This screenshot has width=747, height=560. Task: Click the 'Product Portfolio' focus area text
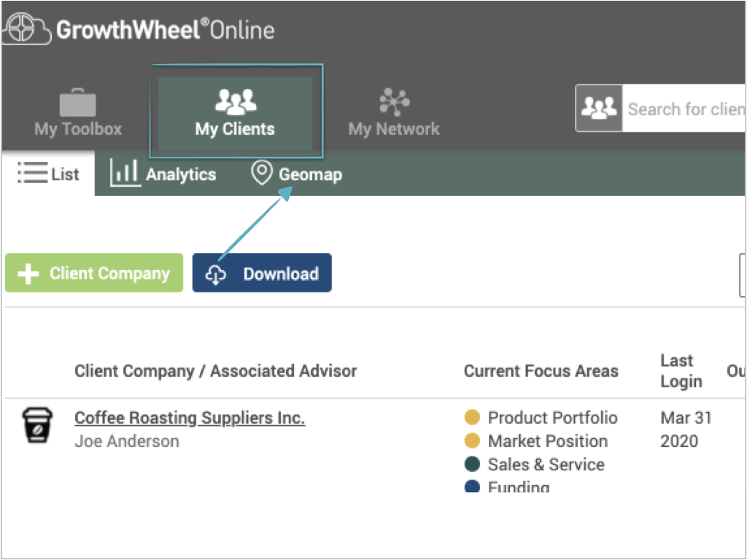[553, 418]
